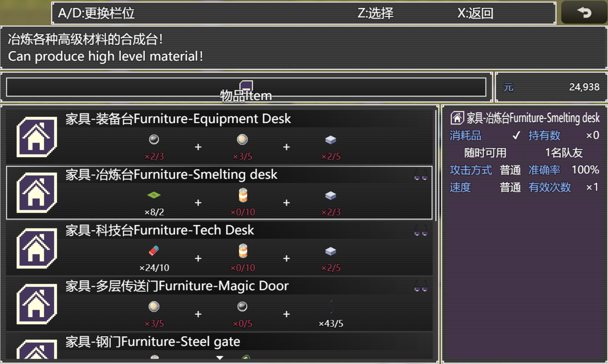Click the green plate material in Smelting desk
608x364 pixels.
click(154, 195)
